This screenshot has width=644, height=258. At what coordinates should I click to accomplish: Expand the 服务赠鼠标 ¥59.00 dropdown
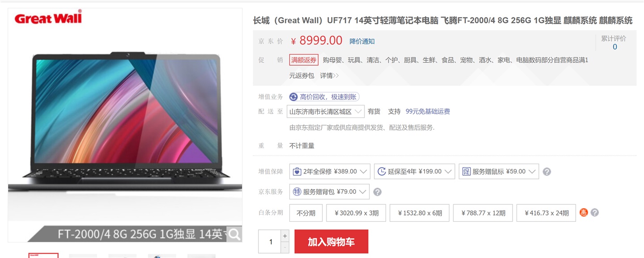[x=499, y=172]
